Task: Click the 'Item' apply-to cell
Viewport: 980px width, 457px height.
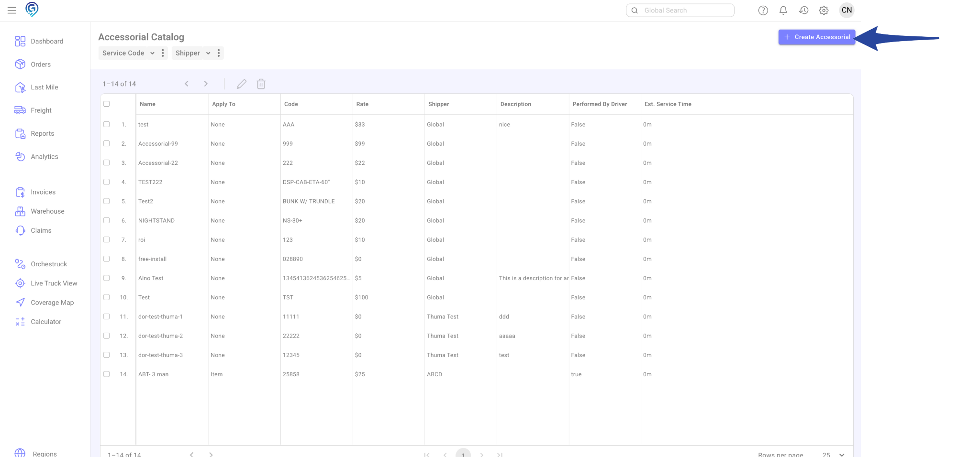Action: pyautogui.click(x=216, y=374)
